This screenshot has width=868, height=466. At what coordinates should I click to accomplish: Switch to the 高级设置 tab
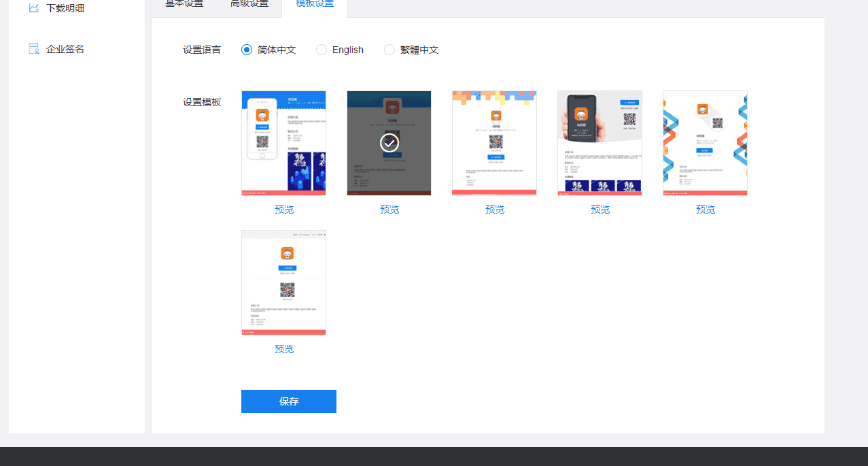pos(249,4)
